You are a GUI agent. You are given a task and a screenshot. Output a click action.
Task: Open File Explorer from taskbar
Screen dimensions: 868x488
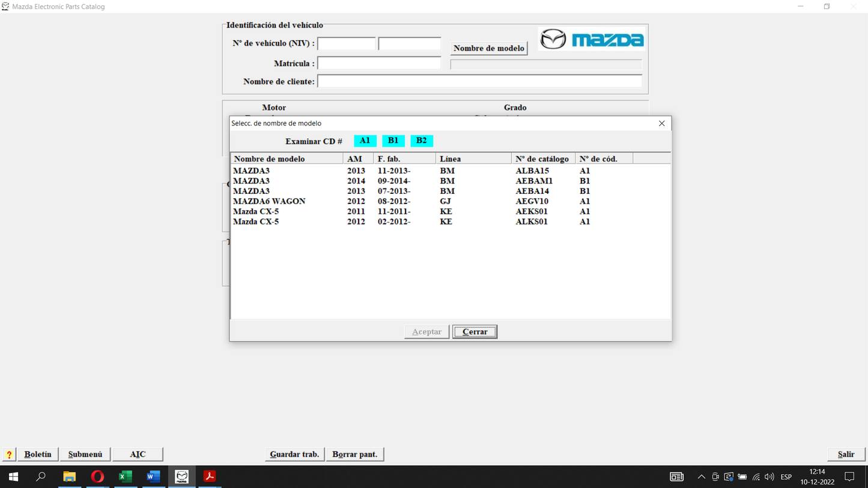(x=69, y=477)
